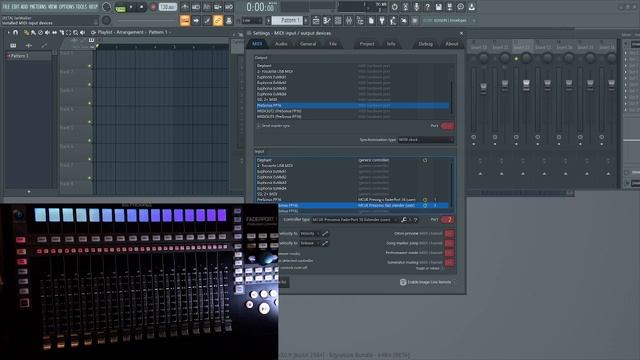Click the tempo display showing 130

coord(167,7)
